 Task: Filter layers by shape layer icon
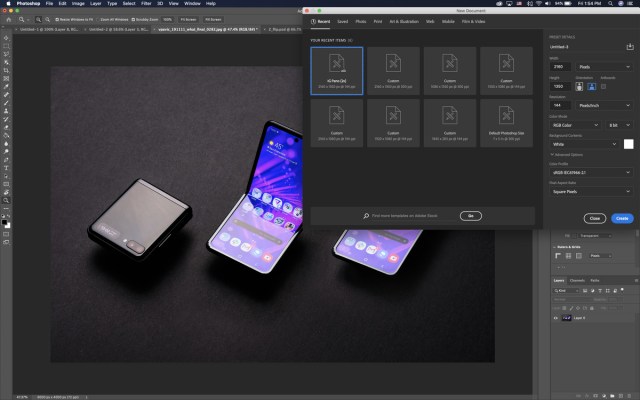tap(608, 291)
